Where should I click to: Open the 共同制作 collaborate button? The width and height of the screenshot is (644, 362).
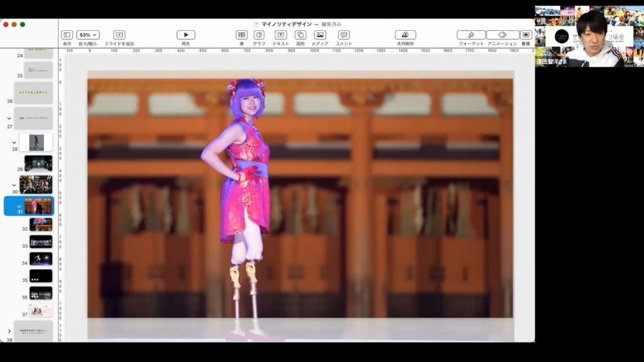[406, 35]
